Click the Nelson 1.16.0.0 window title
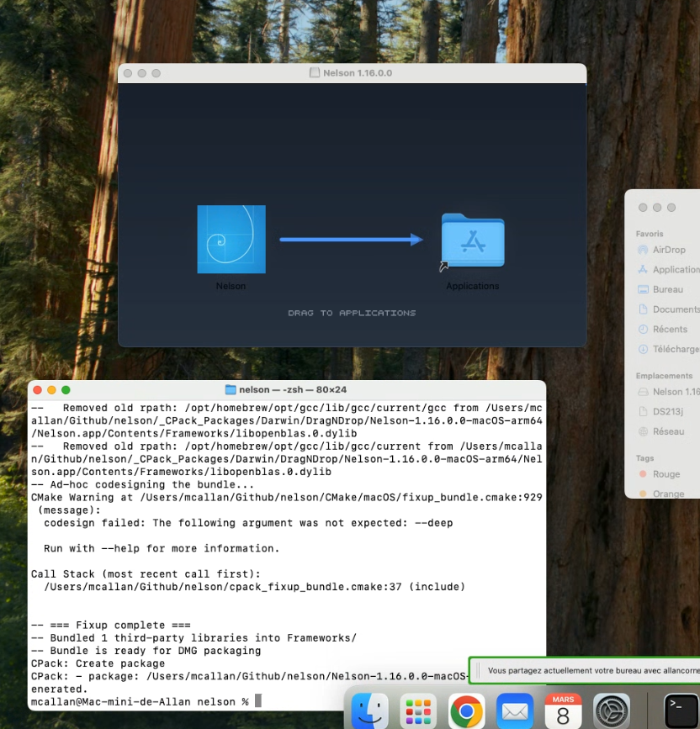 point(358,73)
